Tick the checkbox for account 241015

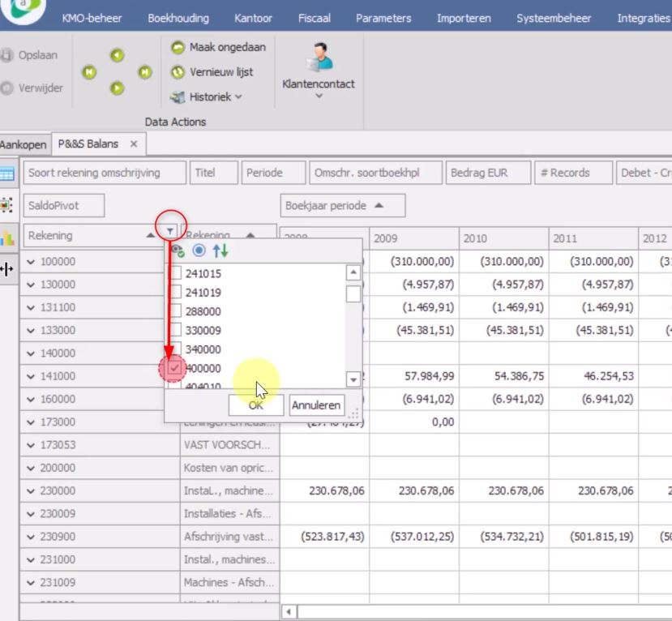tap(176, 273)
